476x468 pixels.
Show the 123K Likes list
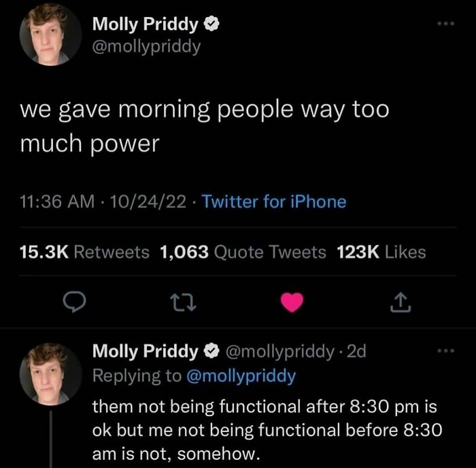click(381, 252)
